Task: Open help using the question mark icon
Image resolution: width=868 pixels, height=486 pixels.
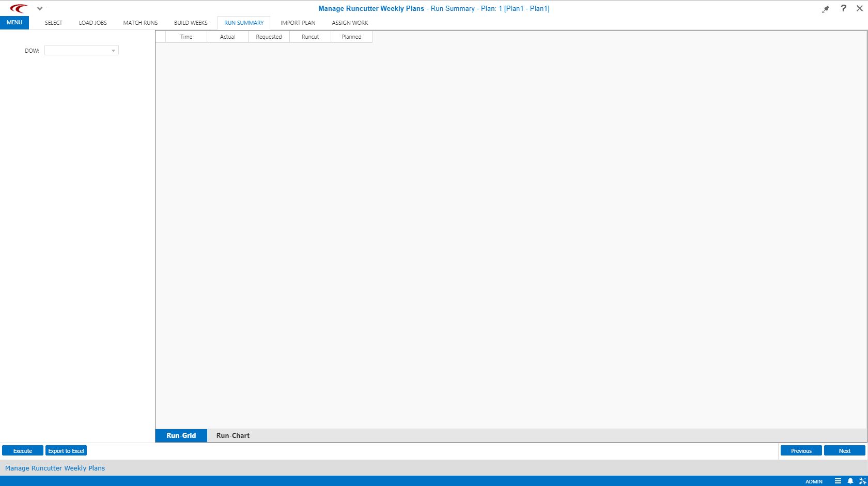Action: (x=844, y=8)
